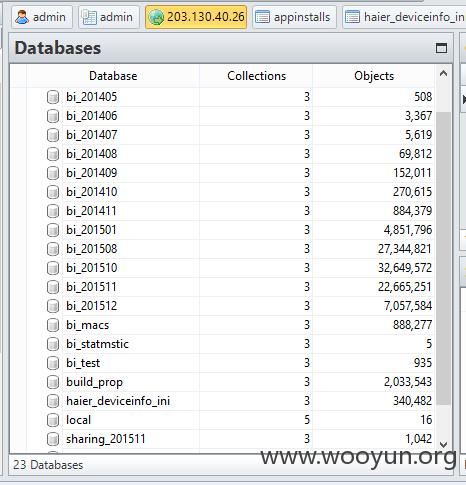Click the database icon for bi_201510
The width and height of the screenshot is (466, 485).
(x=53, y=268)
